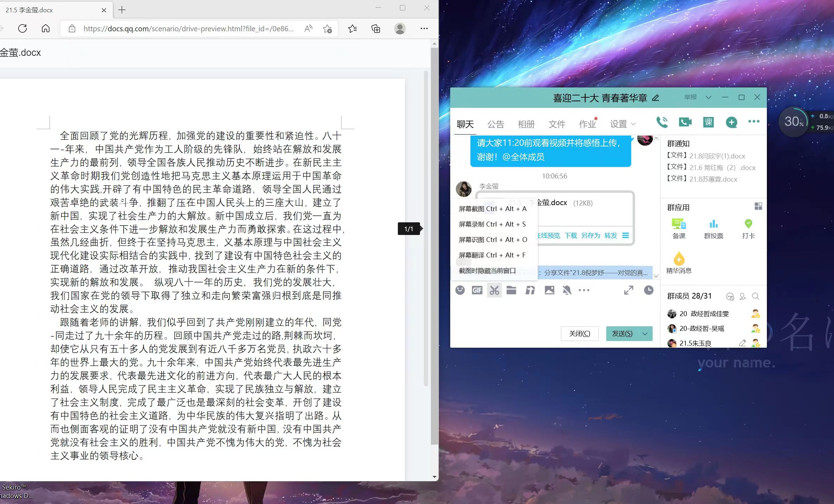Expand the send button dropdown arrow

645,334
